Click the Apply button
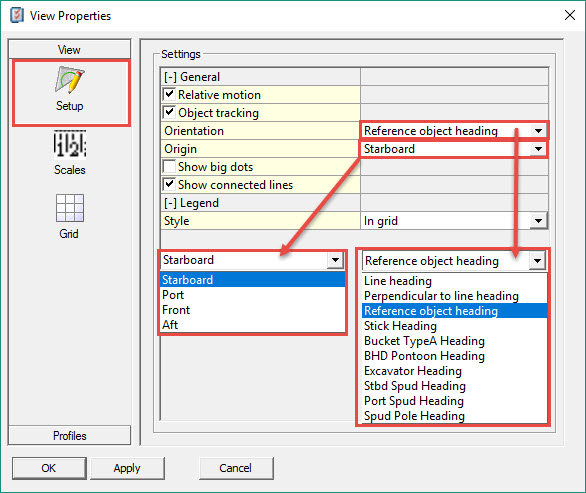 pos(127,468)
